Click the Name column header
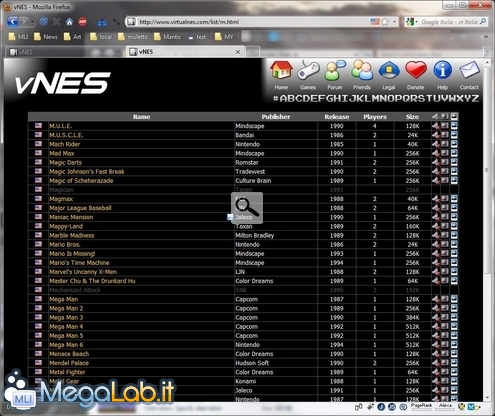Viewport: 495px width, 416px height. point(141,117)
